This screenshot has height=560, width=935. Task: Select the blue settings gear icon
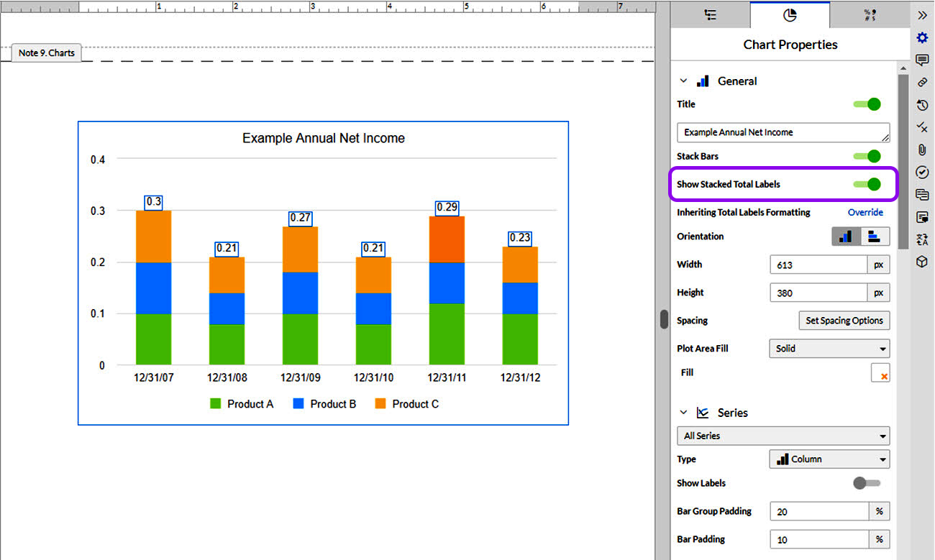922,37
